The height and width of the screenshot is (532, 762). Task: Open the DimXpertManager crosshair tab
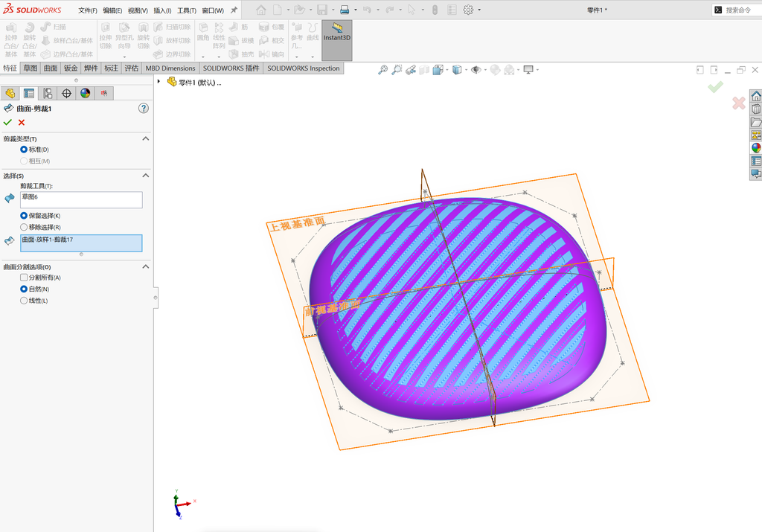pyautogui.click(x=66, y=93)
